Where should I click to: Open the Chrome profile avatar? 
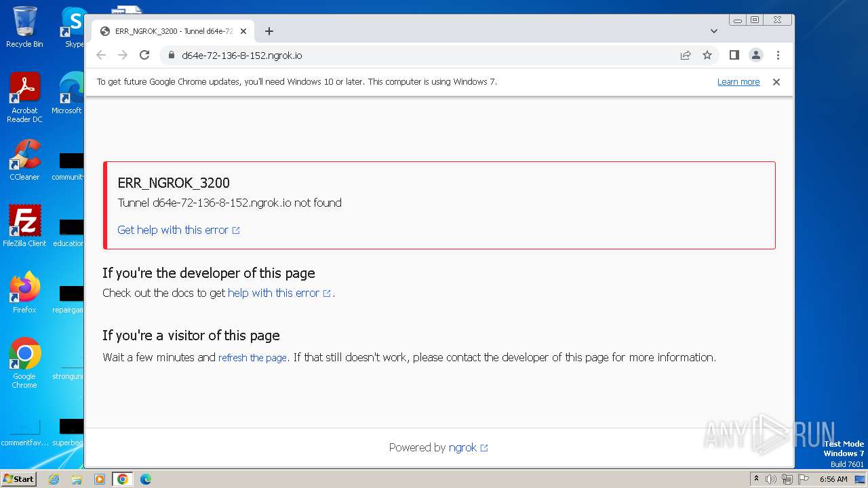pos(755,56)
